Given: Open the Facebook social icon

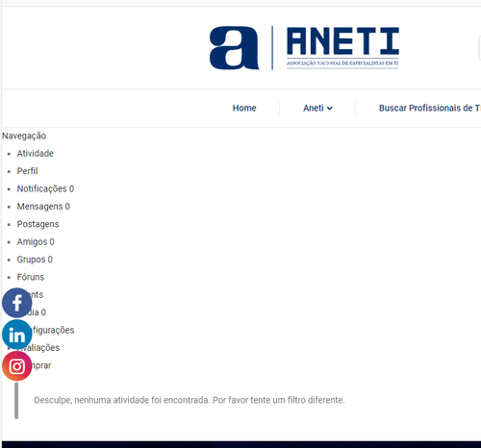Looking at the screenshot, I should click(x=17, y=303).
